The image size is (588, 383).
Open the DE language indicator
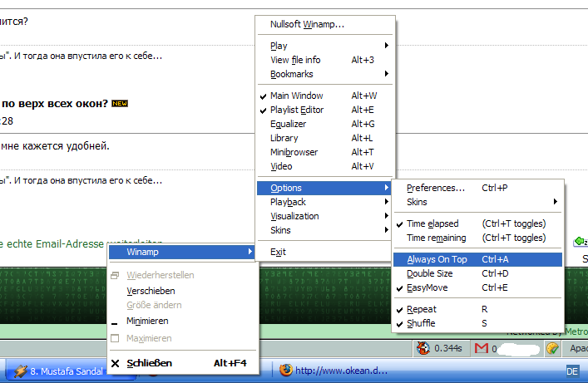(572, 371)
